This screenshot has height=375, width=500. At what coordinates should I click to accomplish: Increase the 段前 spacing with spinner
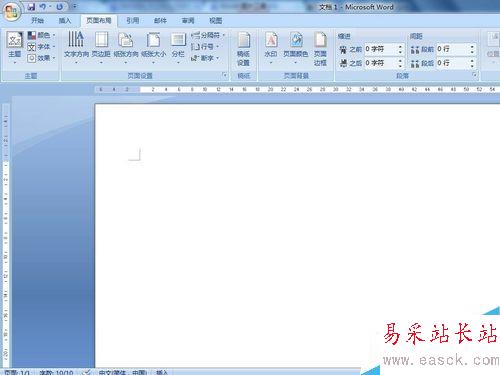click(x=472, y=47)
